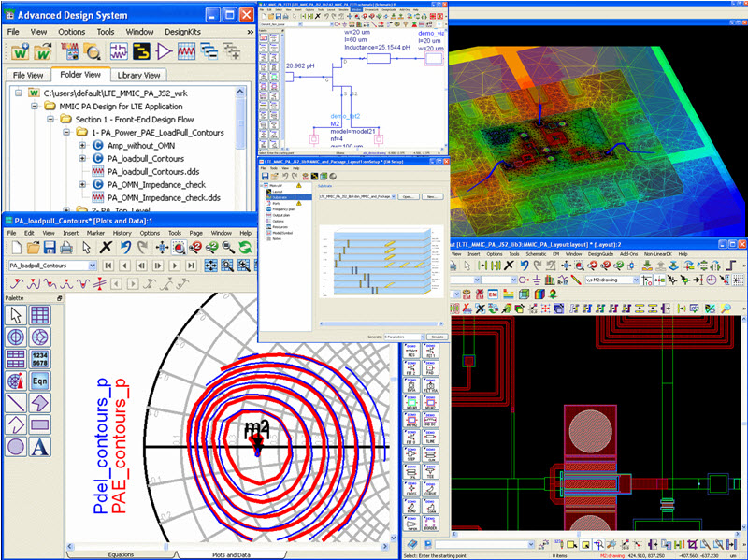748x560 pixels.
Task: Click the Plots and Data page tab
Action: point(231,554)
